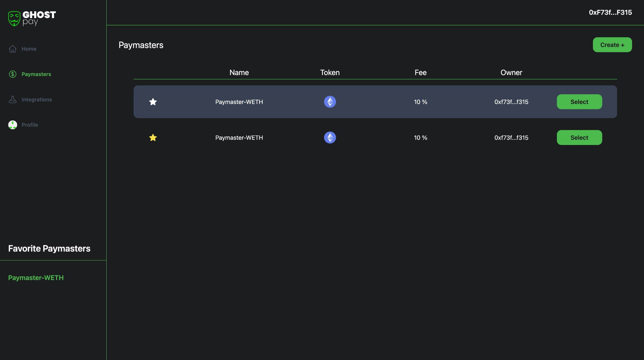Click the Token column header to sort

click(330, 72)
